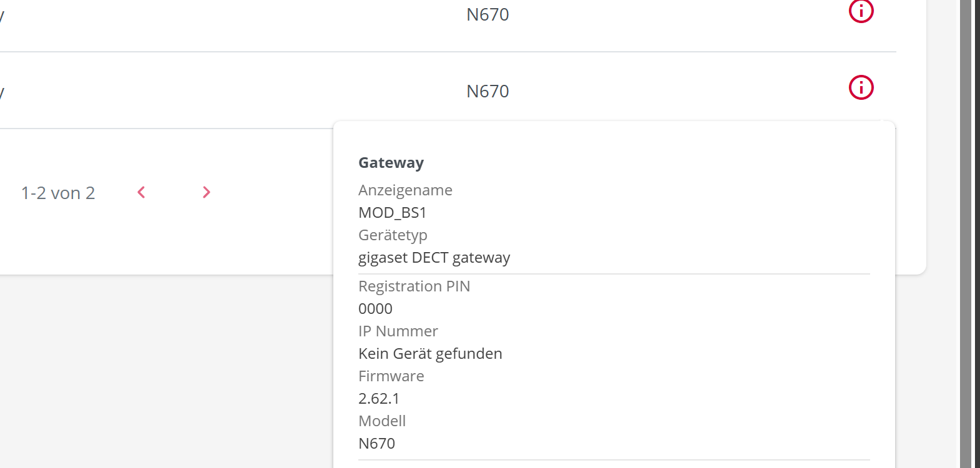
Task: Click the IP Nummer label
Action: (398, 331)
